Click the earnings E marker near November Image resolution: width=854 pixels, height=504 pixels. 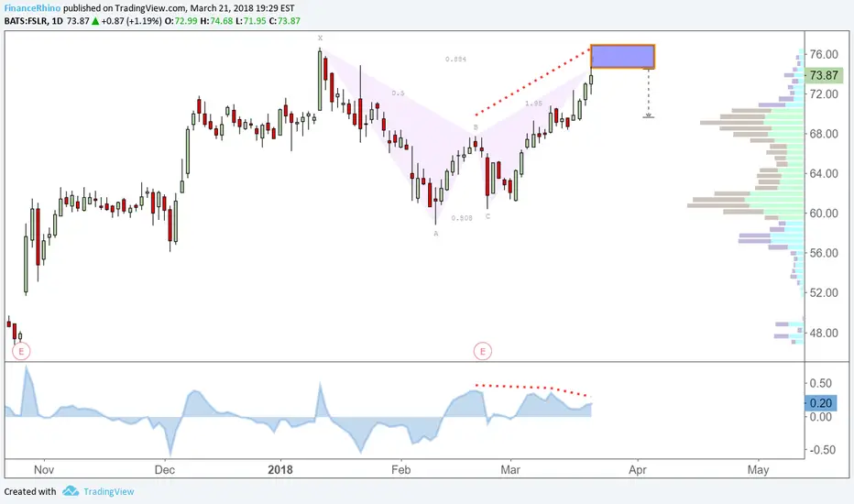(21, 351)
